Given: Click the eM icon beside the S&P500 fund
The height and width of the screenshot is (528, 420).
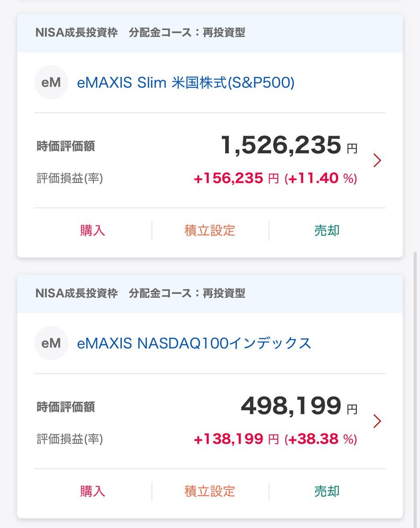Looking at the screenshot, I should [51, 82].
